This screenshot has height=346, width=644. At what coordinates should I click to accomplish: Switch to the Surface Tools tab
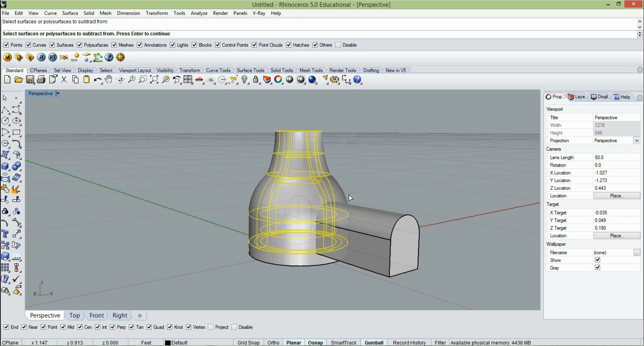[x=250, y=70]
